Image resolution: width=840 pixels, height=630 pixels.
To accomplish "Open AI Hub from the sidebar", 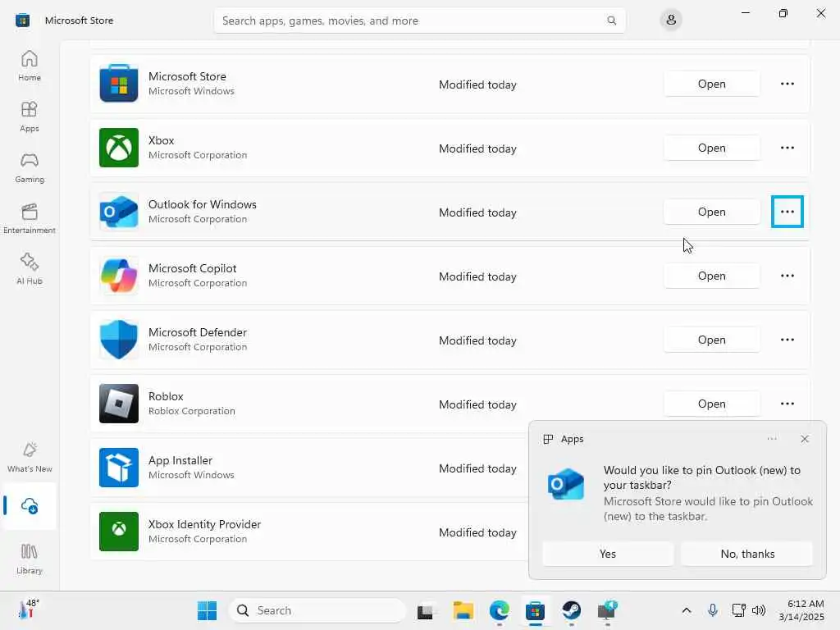I will pyautogui.click(x=30, y=269).
